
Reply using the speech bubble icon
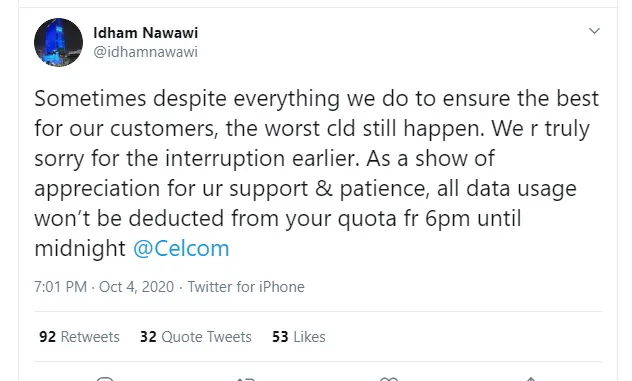click(x=105, y=379)
